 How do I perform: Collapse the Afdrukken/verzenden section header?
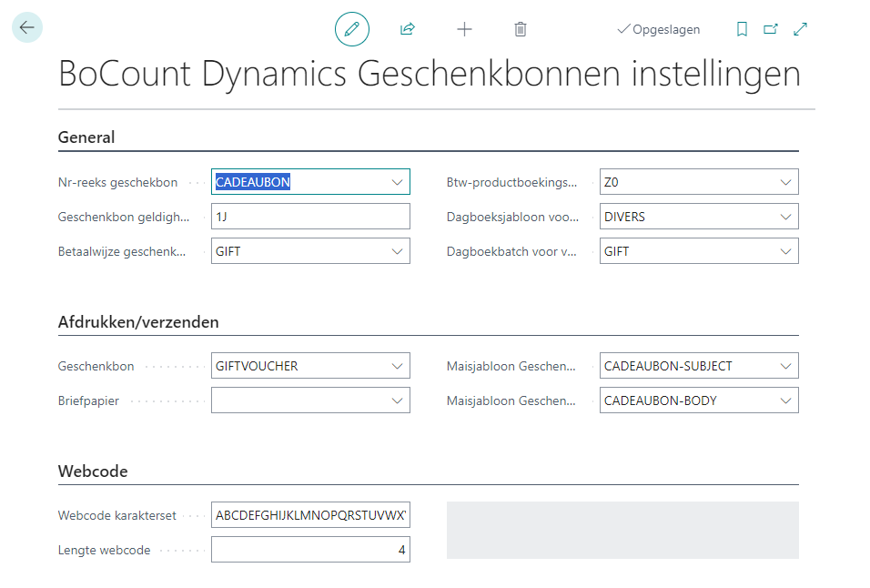(x=138, y=322)
